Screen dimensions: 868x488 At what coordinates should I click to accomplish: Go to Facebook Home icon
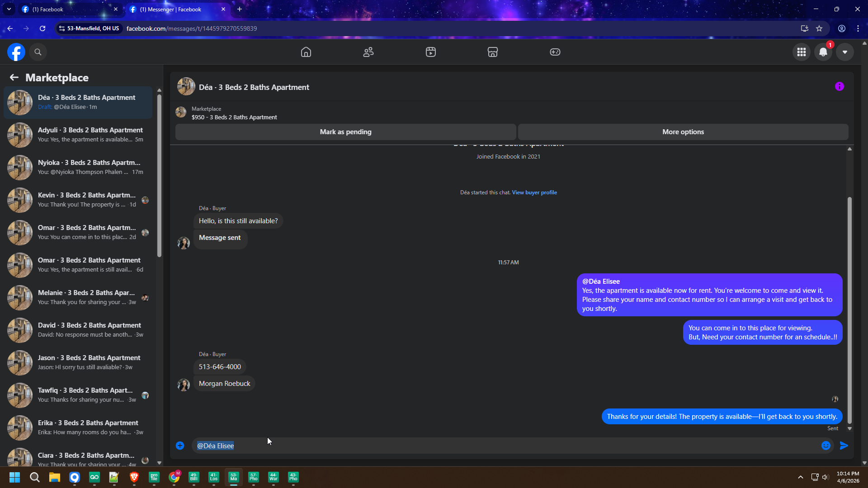[x=306, y=52]
